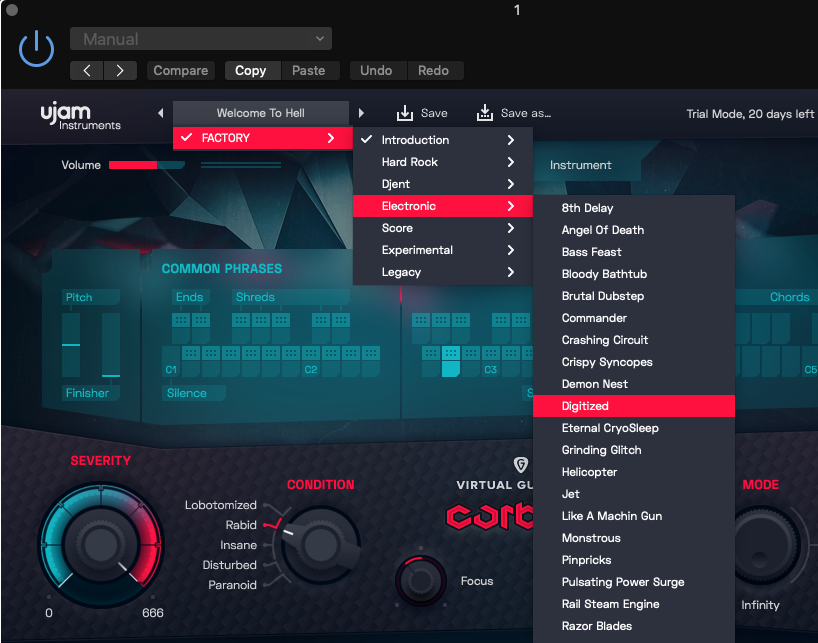Image resolution: width=818 pixels, height=643 pixels.
Task: Load the Pulsating Power Surge preset
Action: coord(634,582)
